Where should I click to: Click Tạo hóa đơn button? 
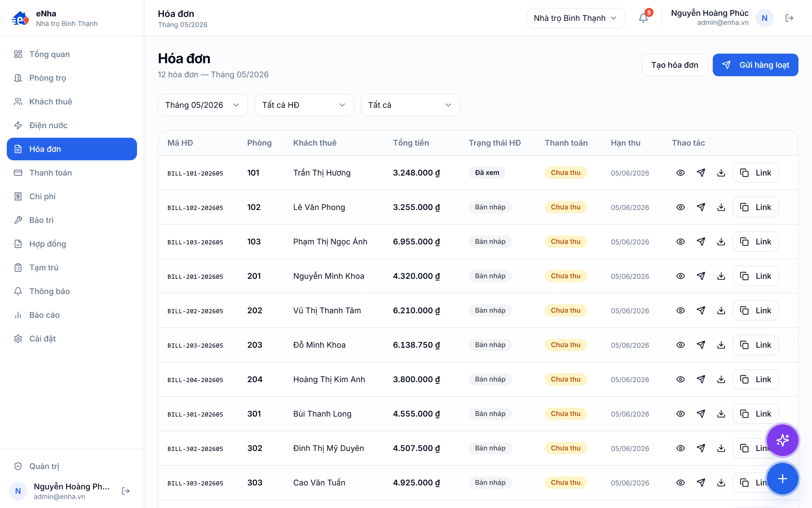pos(674,65)
